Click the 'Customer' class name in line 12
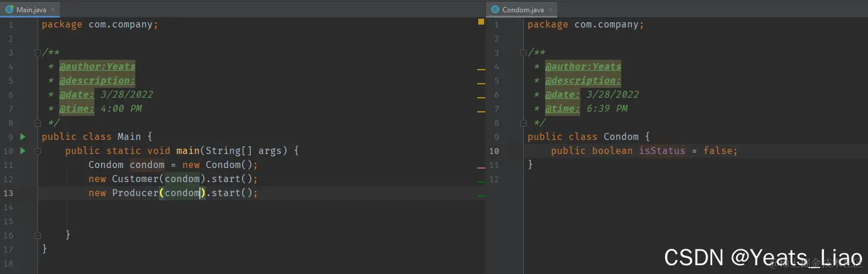 point(135,179)
